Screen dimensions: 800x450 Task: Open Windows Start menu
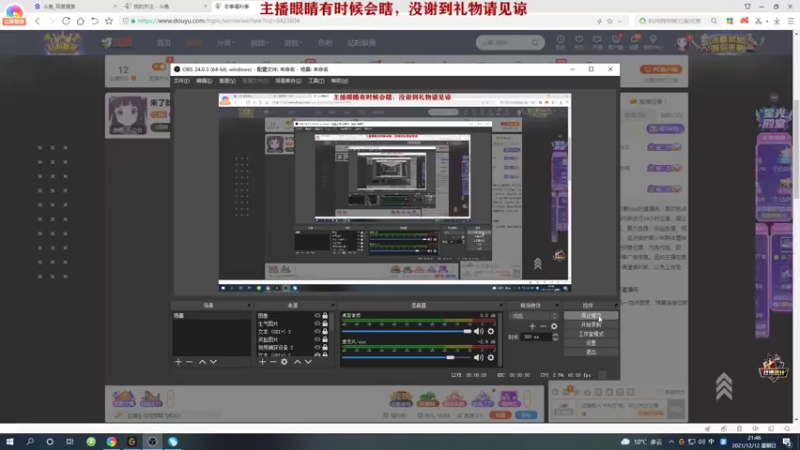10,441
